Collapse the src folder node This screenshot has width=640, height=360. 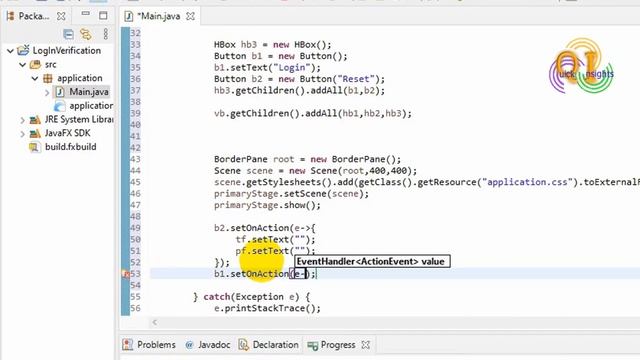point(22,64)
